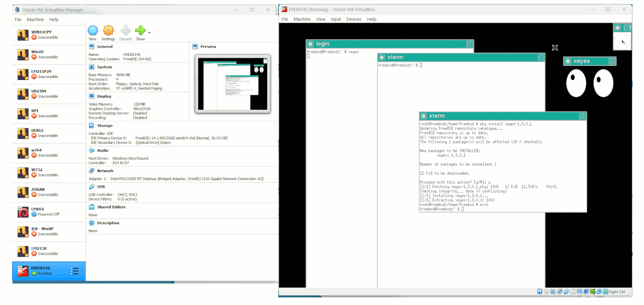
Task: Select the w764 virtual machine
Action: [x=49, y=152]
